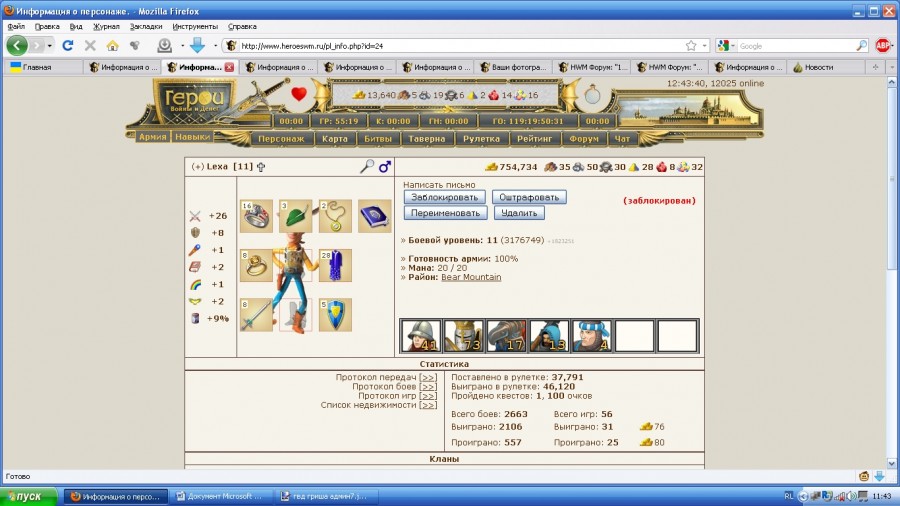Open the downloads arrow icon in toolbar
The height and width of the screenshot is (506, 900).
(x=197, y=45)
